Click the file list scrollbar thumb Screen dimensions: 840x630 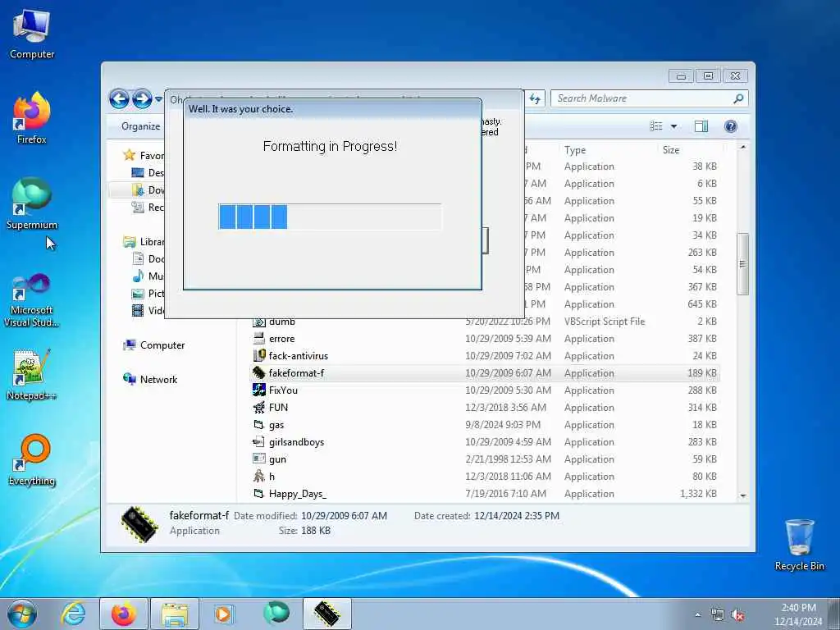pos(742,264)
